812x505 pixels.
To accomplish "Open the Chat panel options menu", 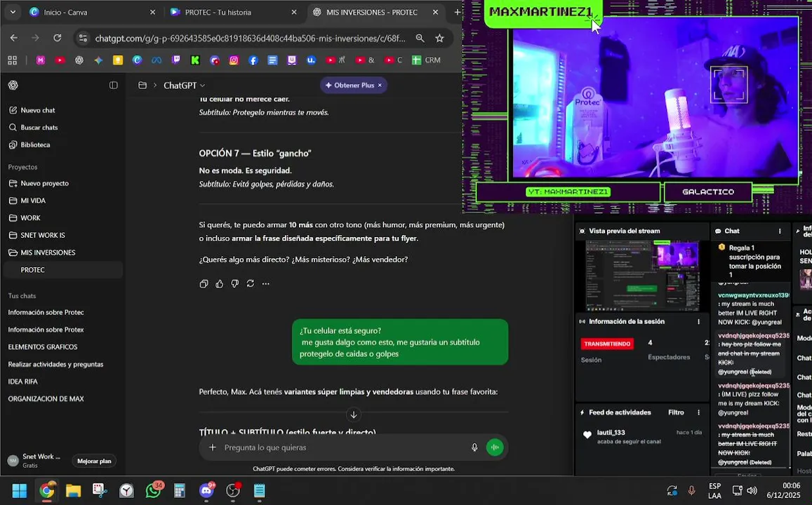I will (780, 231).
